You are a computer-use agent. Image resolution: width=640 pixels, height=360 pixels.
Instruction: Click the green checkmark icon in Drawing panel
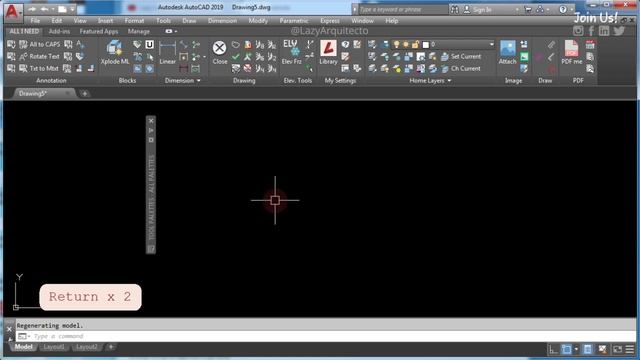pyautogui.click(x=236, y=57)
